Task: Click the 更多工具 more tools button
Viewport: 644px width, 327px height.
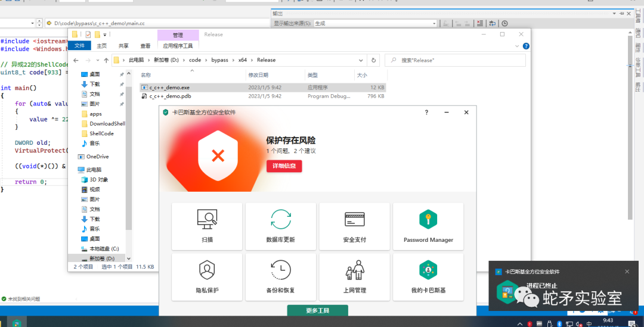Action: pos(317,310)
